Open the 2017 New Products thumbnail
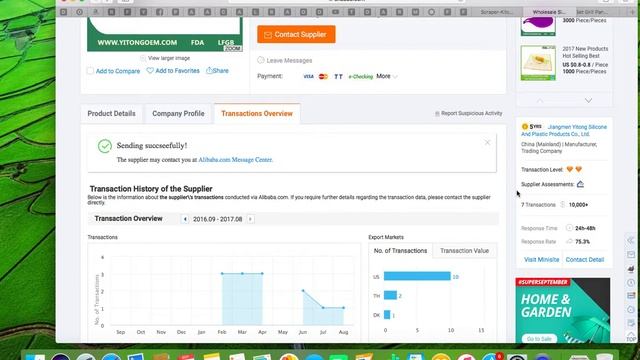Screen dimensions: 640x360 (x=538, y=63)
